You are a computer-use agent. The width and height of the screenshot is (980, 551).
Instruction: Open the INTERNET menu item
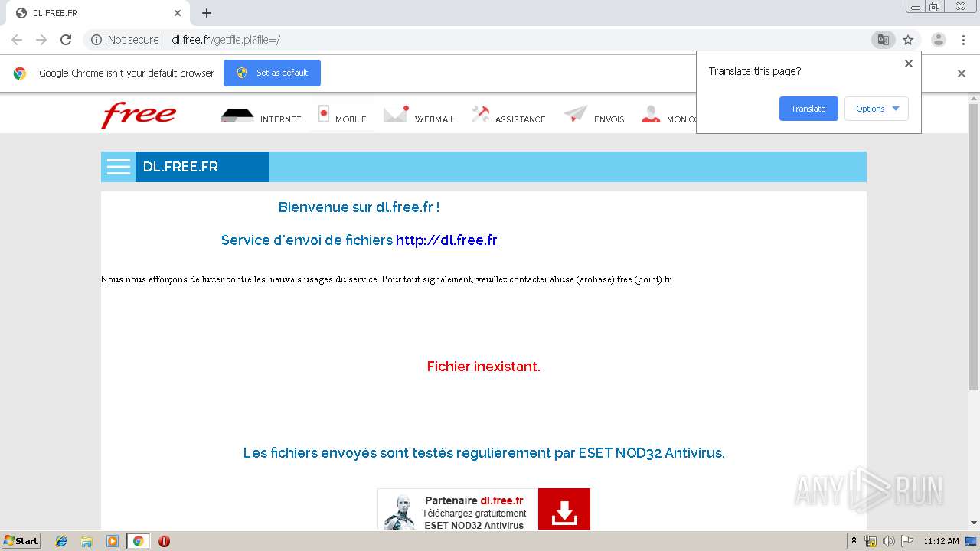[261, 116]
